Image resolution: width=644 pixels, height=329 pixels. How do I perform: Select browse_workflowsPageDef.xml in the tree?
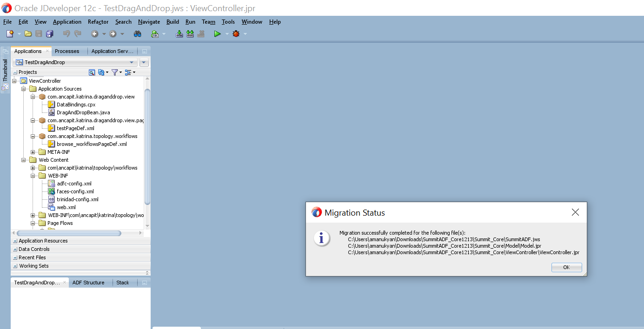[x=92, y=144]
